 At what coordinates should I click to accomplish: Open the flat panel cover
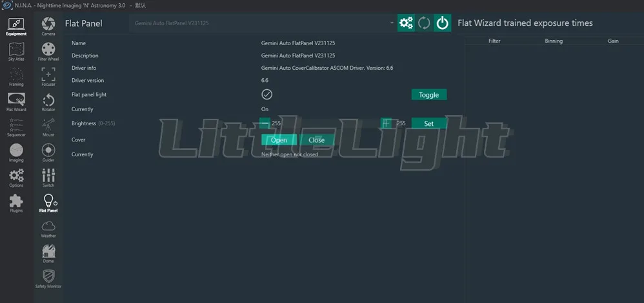tap(279, 140)
